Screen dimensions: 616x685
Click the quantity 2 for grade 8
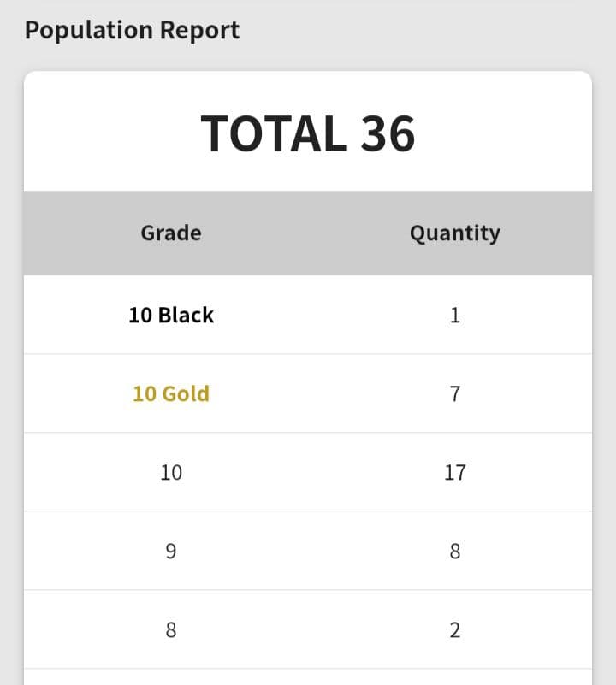click(x=454, y=630)
